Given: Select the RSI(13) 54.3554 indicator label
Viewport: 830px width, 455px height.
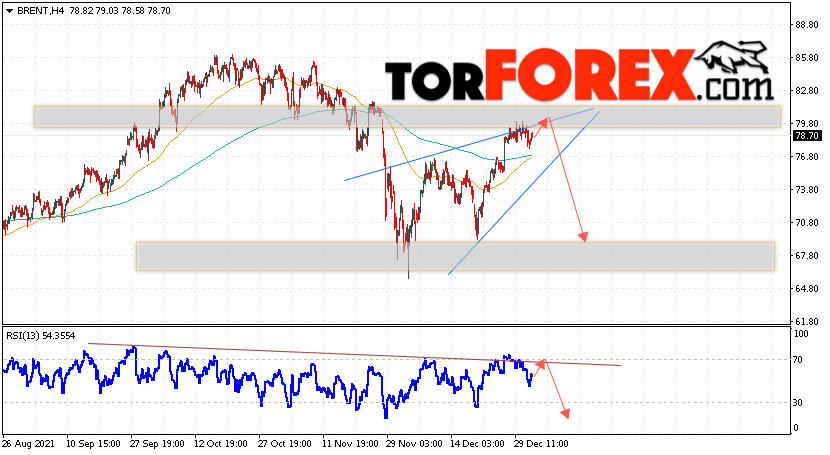Looking at the screenshot, I should pos(41,335).
